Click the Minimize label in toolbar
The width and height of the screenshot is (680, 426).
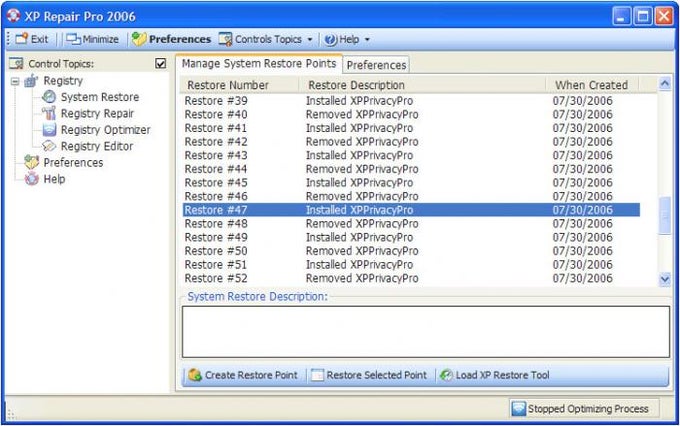(100, 39)
